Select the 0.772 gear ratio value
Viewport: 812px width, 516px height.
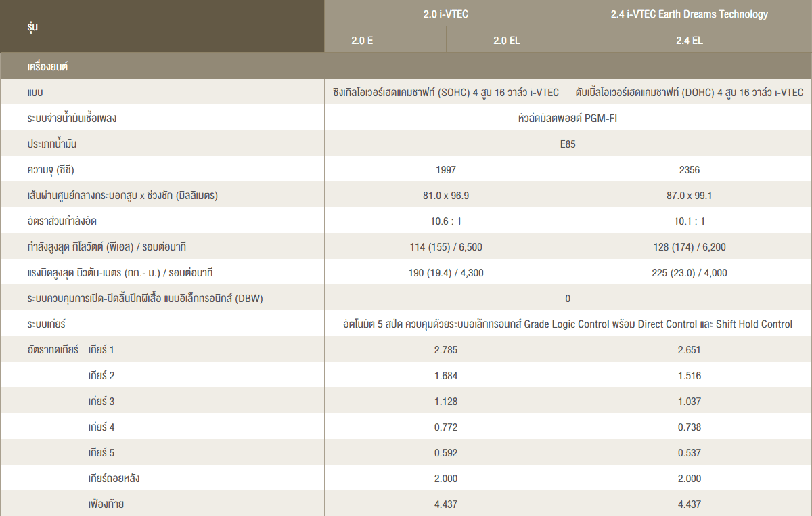click(x=446, y=427)
